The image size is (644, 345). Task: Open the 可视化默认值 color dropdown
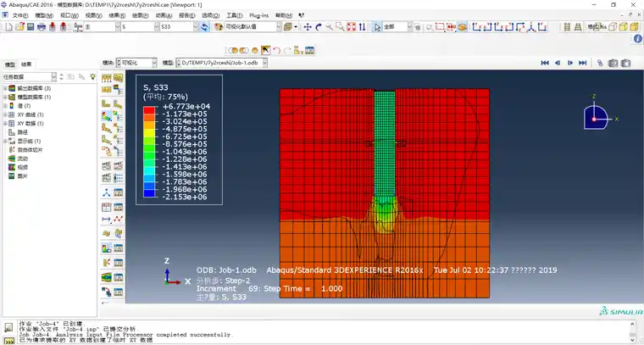coord(253,27)
